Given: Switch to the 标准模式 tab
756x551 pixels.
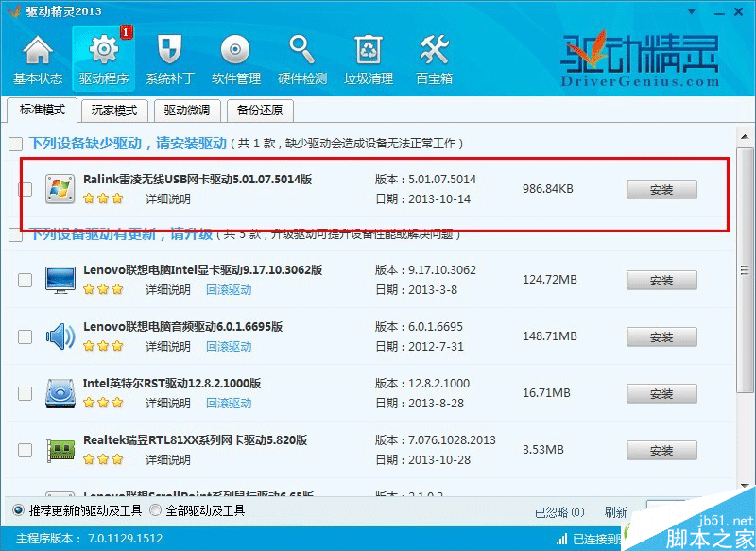Looking at the screenshot, I should click(43, 110).
